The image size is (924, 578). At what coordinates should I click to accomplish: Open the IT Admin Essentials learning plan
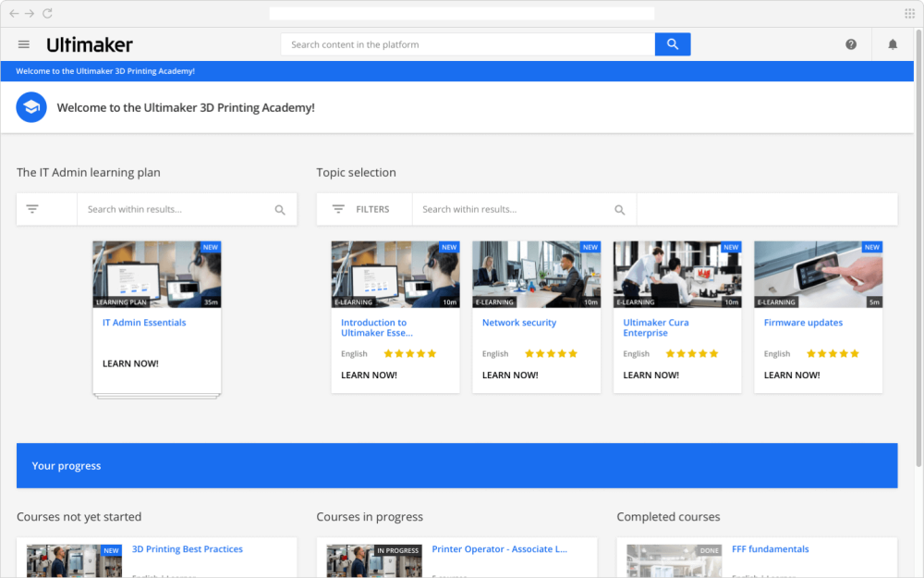pyautogui.click(x=144, y=323)
